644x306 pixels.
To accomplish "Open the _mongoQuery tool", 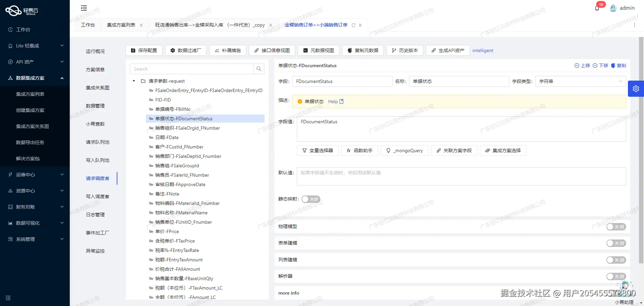I will [x=405, y=150].
